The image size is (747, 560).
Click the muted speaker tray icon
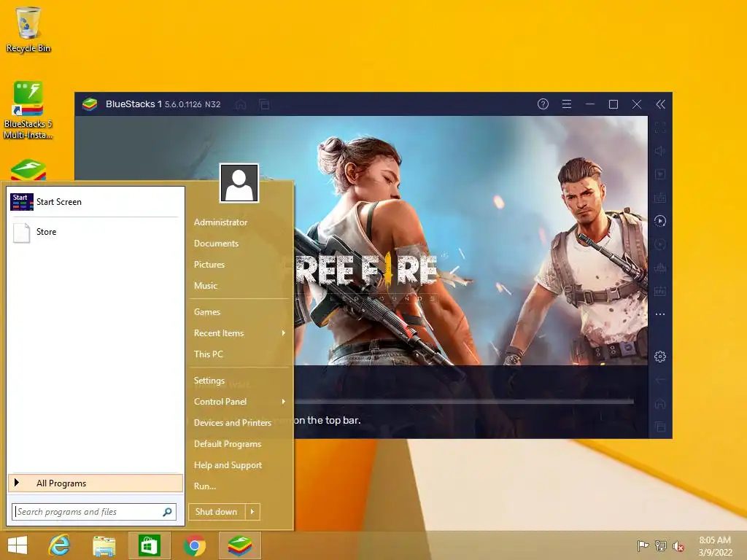tap(678, 546)
